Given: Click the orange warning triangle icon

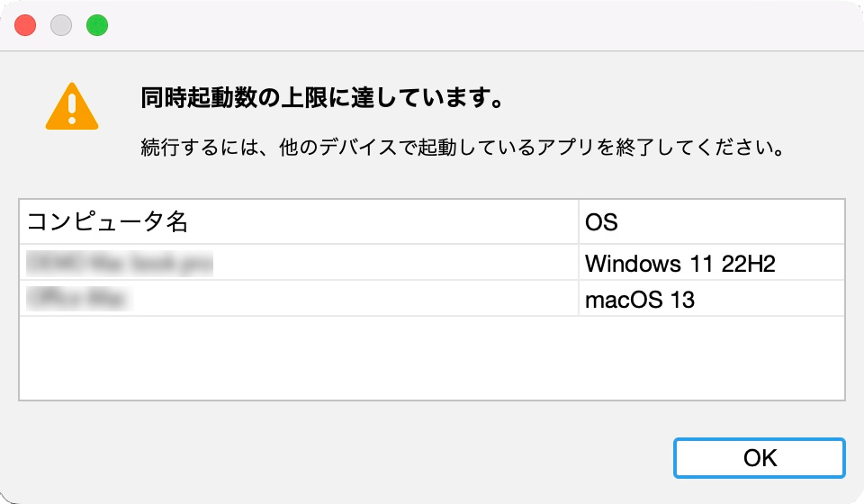Looking at the screenshot, I should [x=72, y=107].
